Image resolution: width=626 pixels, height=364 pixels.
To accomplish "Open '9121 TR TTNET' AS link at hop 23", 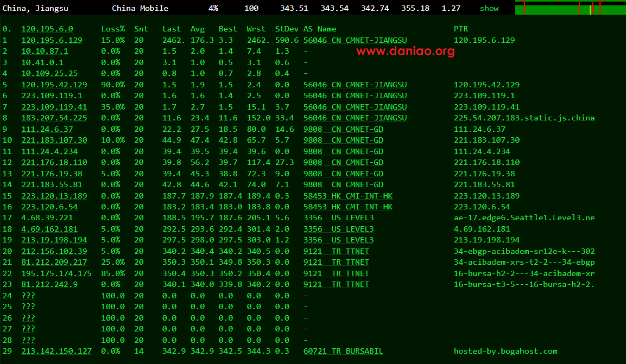I will click(336, 284).
